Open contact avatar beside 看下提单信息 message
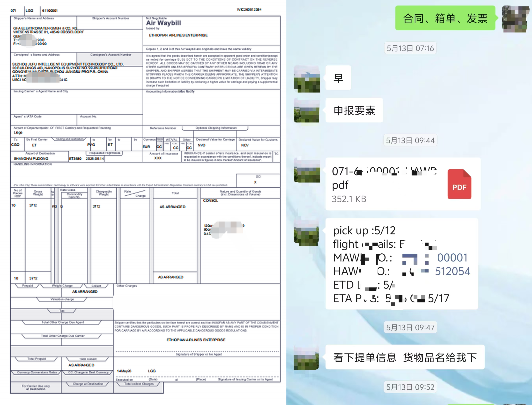 306,358
